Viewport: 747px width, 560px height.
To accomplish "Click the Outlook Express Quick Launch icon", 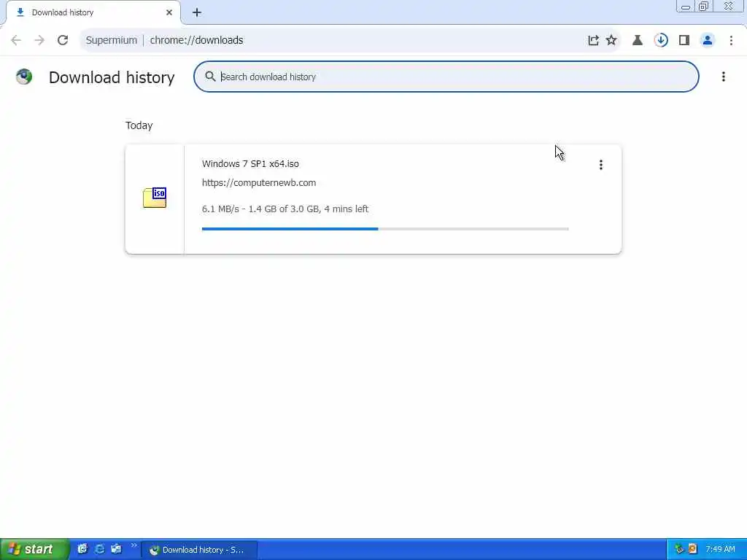I will [116, 549].
